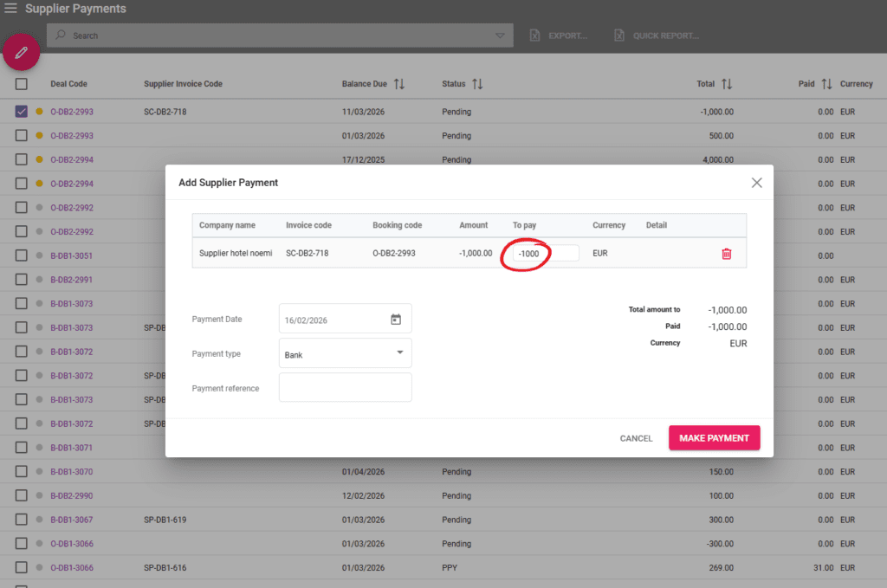Click the Payment reference field
887x588 pixels.
345,387
